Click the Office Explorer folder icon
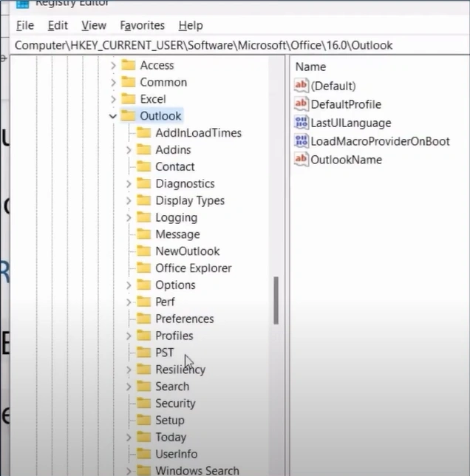This screenshot has width=470, height=476. tap(143, 268)
